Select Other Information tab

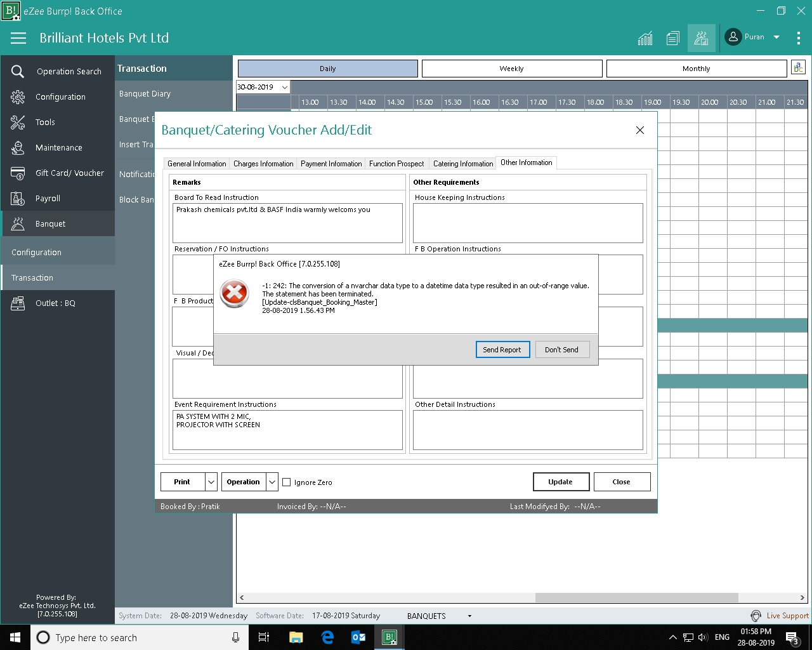coord(527,162)
